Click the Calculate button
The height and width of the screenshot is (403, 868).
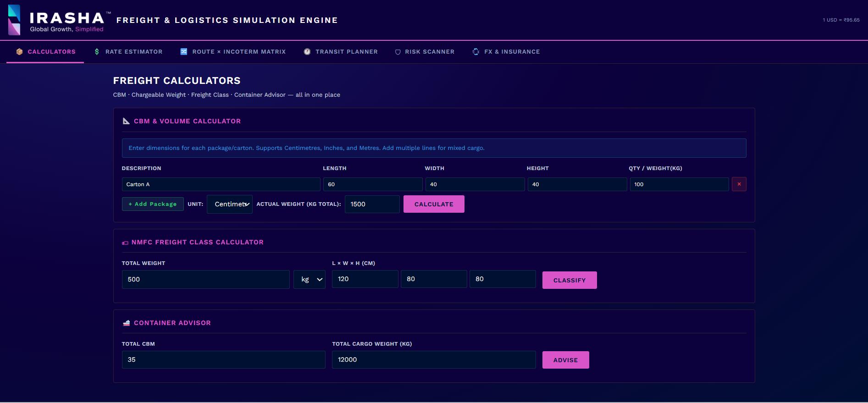[x=434, y=204]
